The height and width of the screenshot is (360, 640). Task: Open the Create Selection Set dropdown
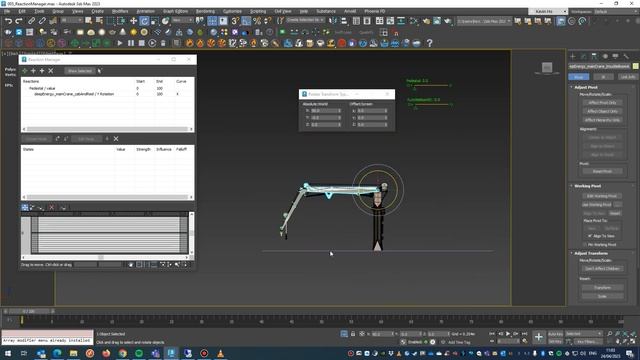click(x=305, y=20)
